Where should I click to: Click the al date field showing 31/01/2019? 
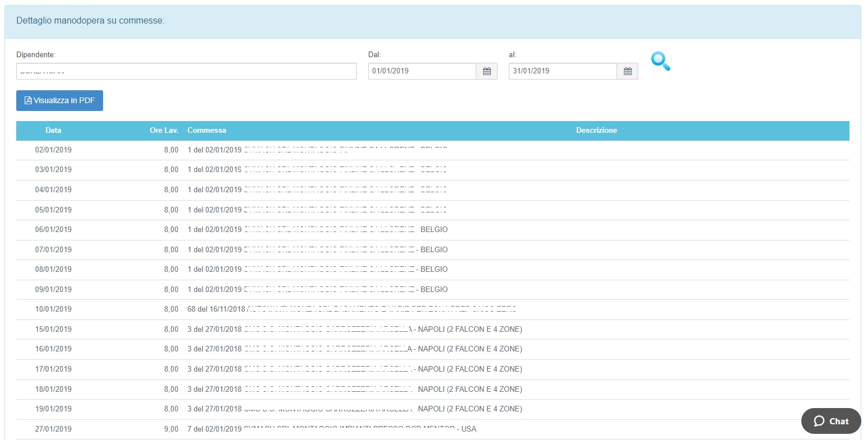[563, 71]
